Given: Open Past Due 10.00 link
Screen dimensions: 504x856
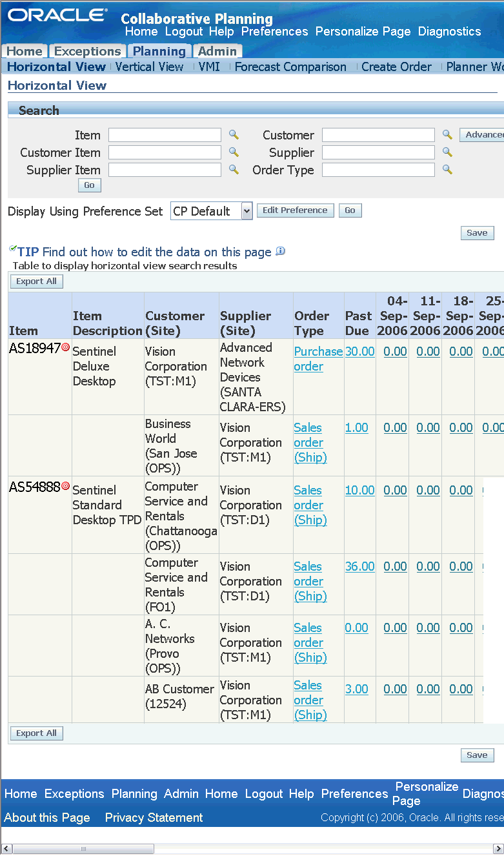Looking at the screenshot, I should tap(359, 490).
